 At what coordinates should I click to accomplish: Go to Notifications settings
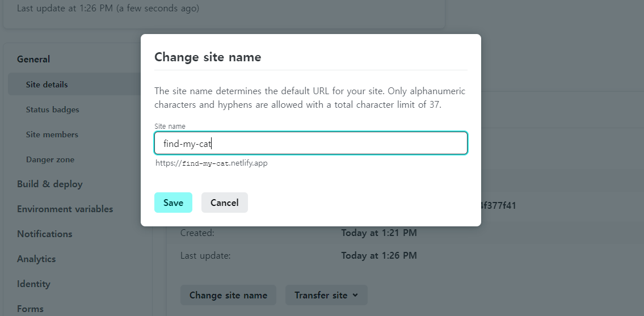click(44, 234)
